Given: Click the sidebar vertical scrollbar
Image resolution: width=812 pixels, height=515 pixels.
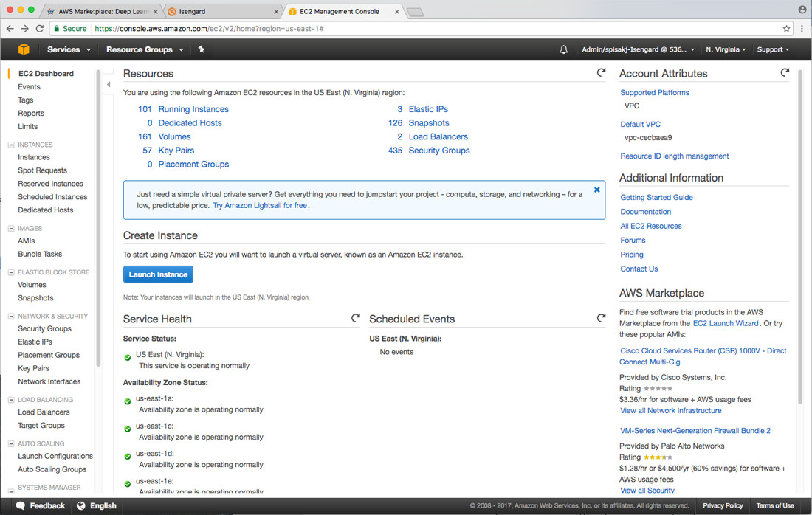Looking at the screenshot, I should tap(98, 218).
